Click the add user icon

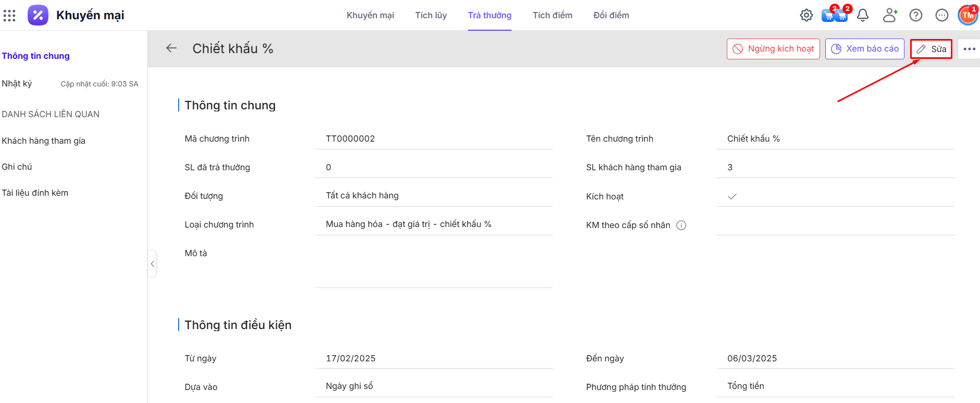pos(889,16)
